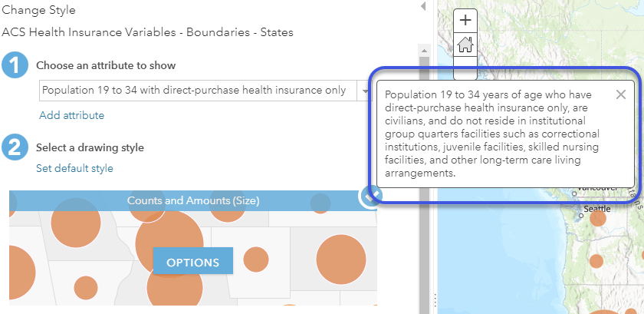Close the attribute description tooltip
The image size is (644, 314).
coord(621,94)
